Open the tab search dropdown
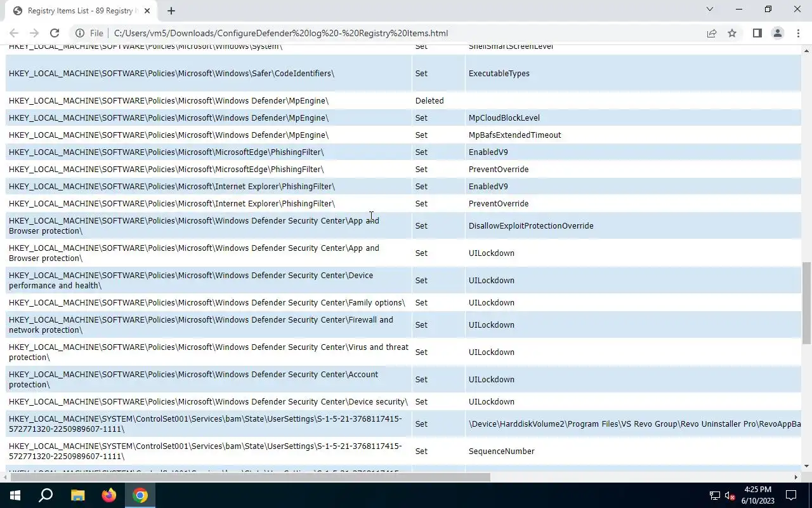This screenshot has width=812, height=508. pyautogui.click(x=710, y=9)
